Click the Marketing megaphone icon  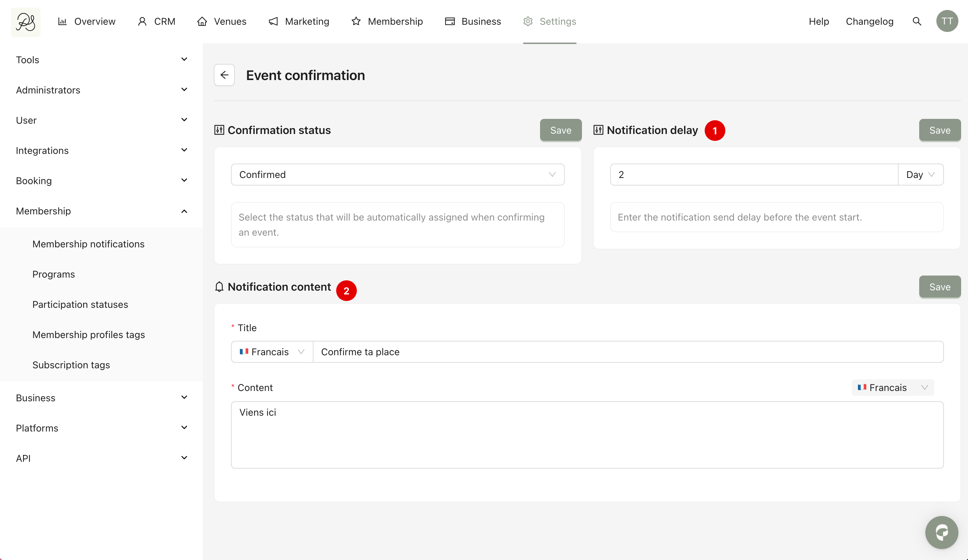(x=273, y=22)
